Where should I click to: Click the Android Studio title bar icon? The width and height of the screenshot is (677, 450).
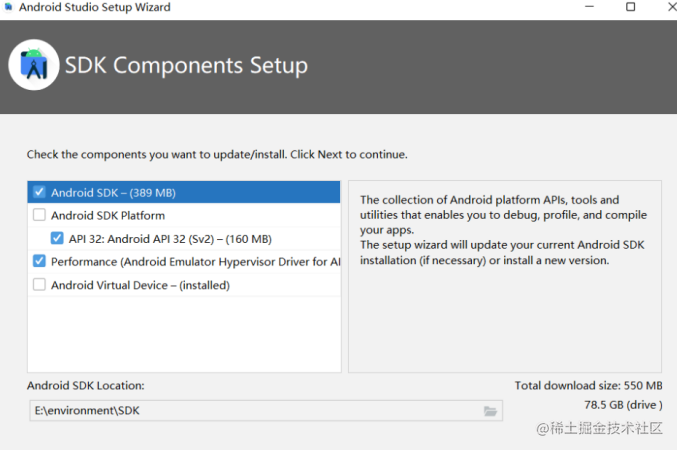(x=9, y=8)
